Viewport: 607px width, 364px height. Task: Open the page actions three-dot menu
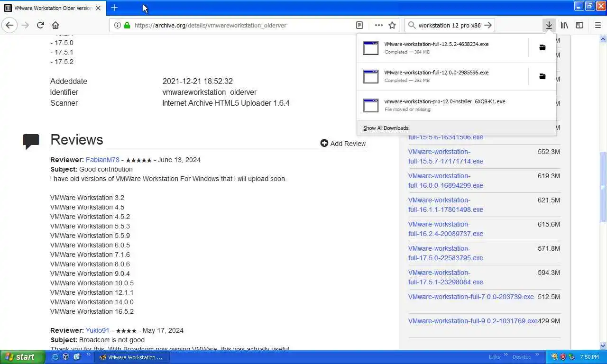378,25
